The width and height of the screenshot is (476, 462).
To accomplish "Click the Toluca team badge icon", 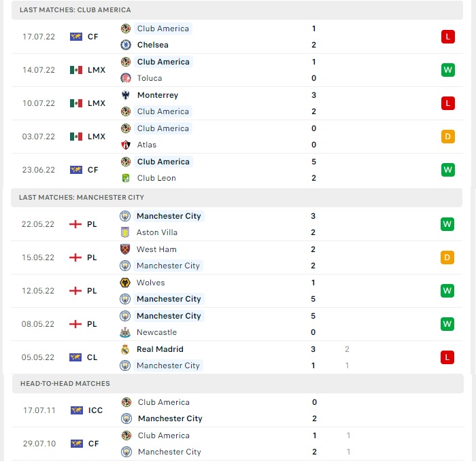I will coord(126,78).
